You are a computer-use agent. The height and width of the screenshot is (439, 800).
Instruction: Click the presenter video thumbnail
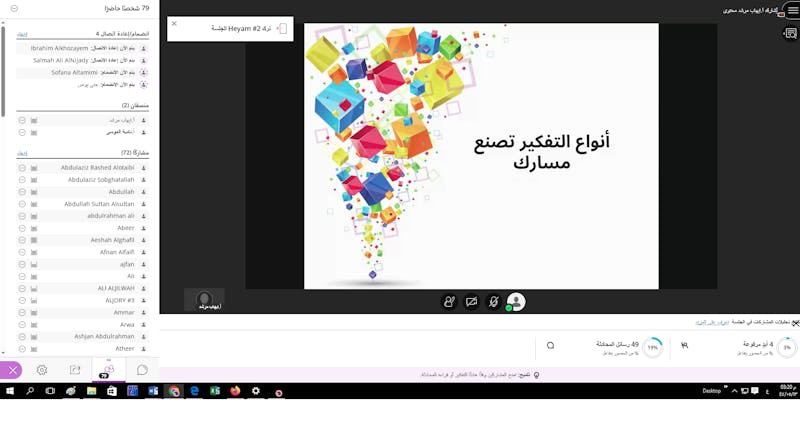coord(204,299)
